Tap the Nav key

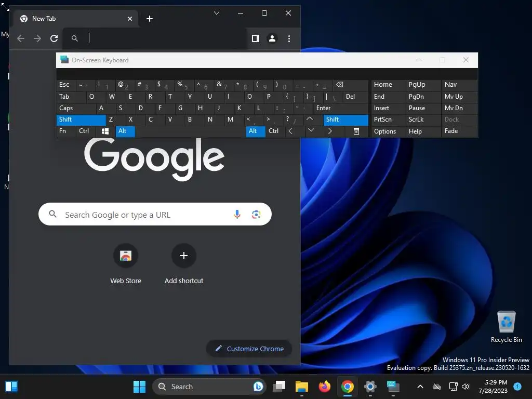click(460, 85)
